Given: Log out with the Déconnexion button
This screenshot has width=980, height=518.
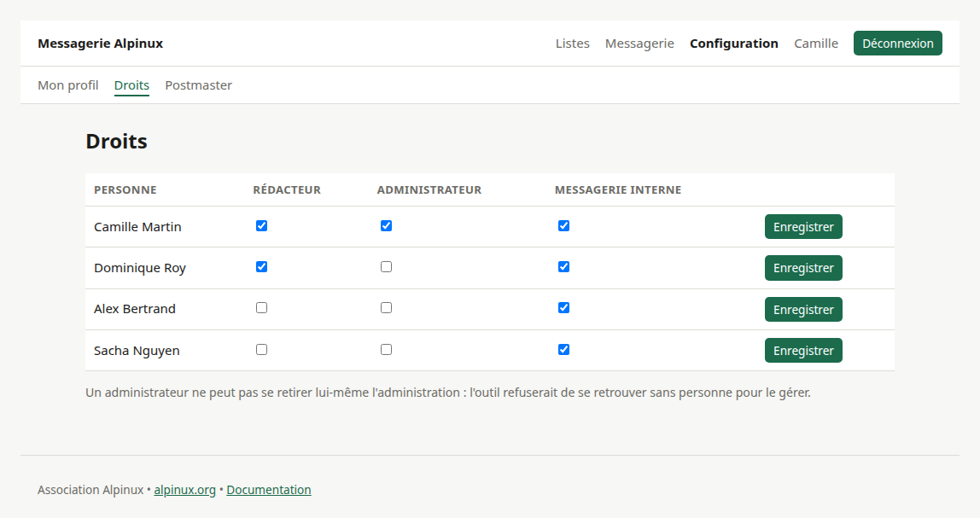Looking at the screenshot, I should 897,44.
